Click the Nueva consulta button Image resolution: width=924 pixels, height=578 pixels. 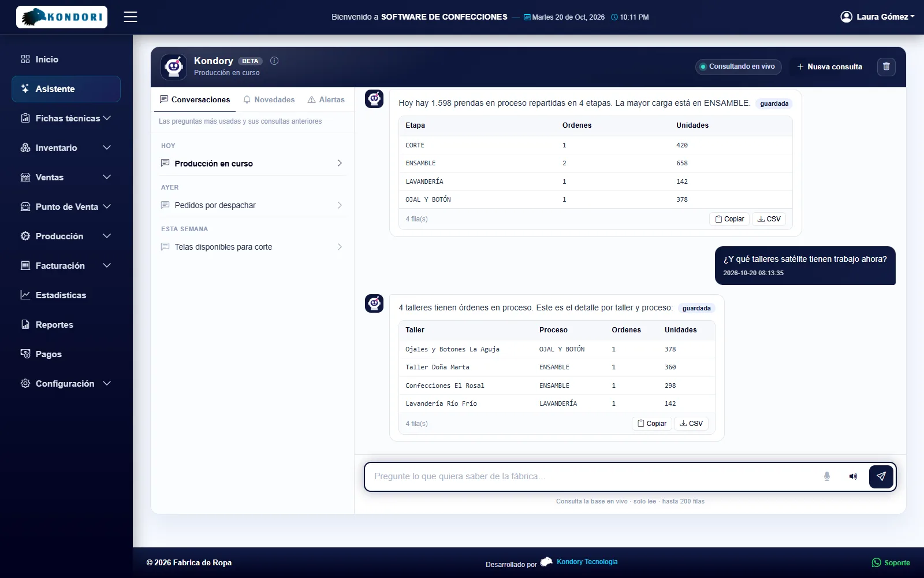coord(830,67)
